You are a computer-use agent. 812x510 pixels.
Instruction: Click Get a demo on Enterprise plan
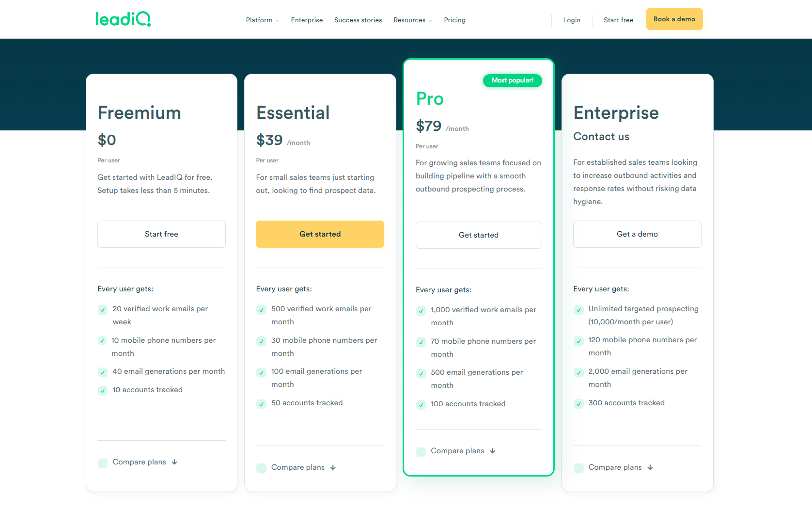(637, 234)
